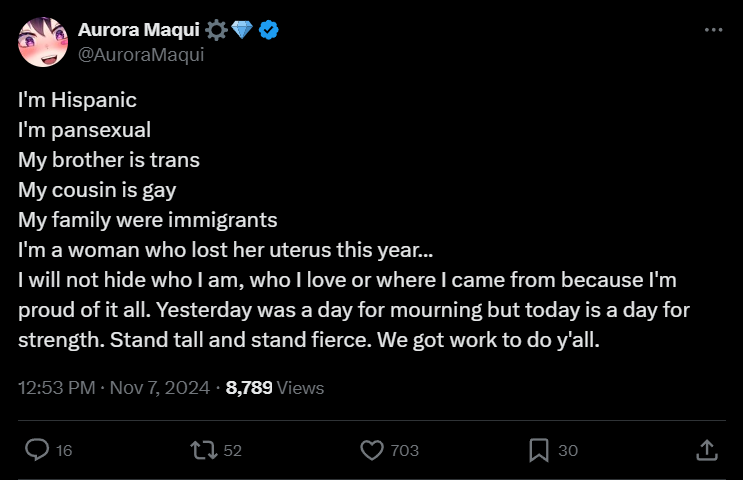This screenshot has height=480, width=743.
Task: Open the three-dot More options menu
Action: point(713,30)
